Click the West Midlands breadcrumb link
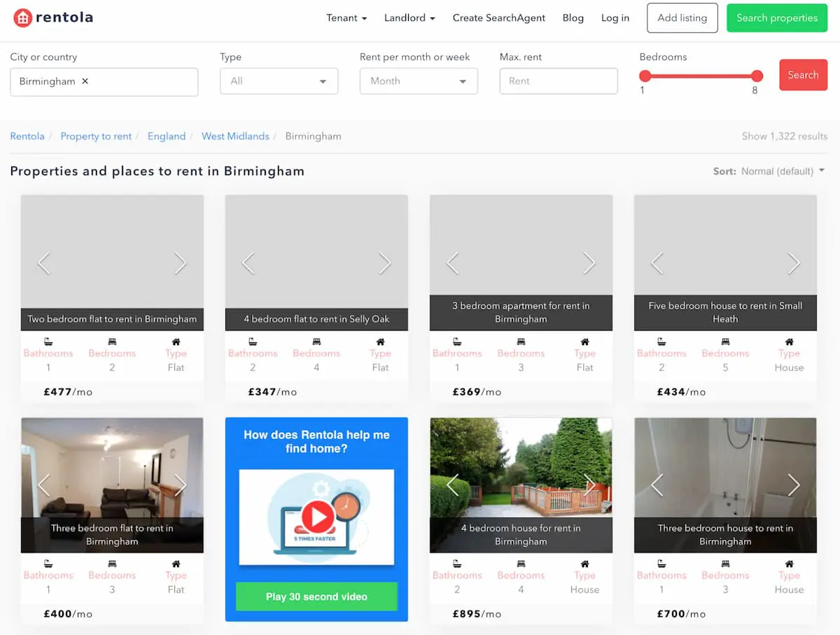This screenshot has width=840, height=635. click(235, 137)
